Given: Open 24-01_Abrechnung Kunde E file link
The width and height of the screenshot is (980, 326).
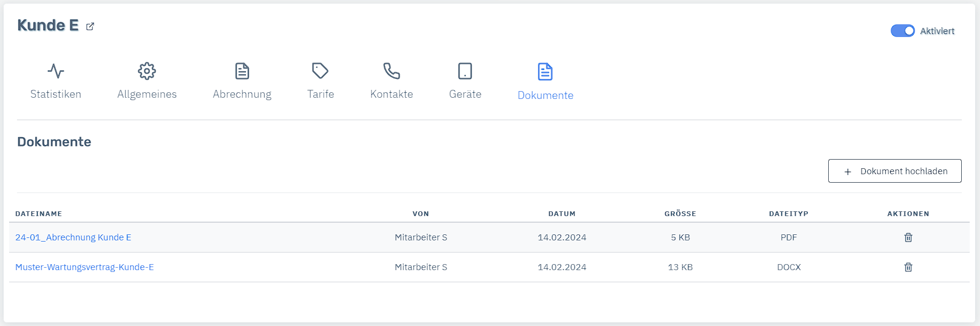Looking at the screenshot, I should (73, 237).
